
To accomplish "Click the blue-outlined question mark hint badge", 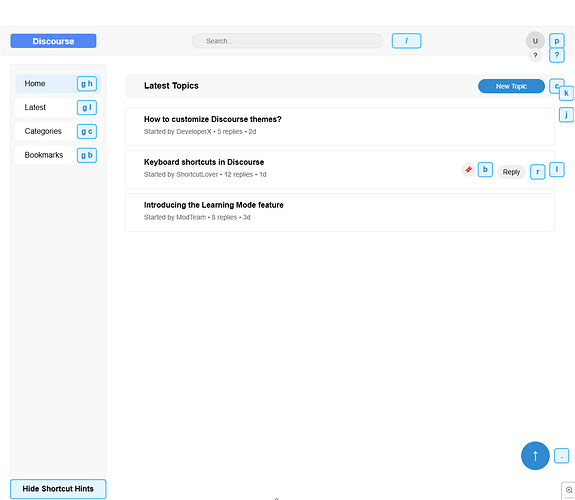I will (557, 55).
